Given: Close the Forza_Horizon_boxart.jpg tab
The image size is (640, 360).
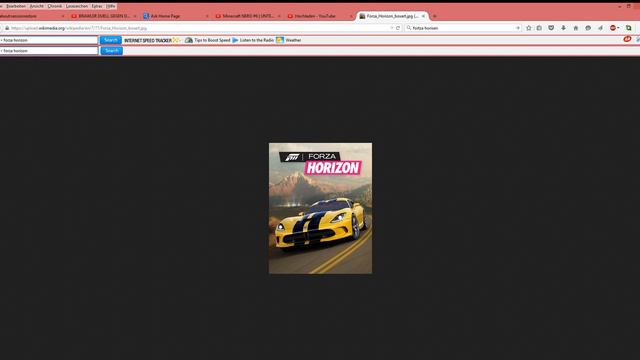Looking at the screenshot, I should coord(423,16).
